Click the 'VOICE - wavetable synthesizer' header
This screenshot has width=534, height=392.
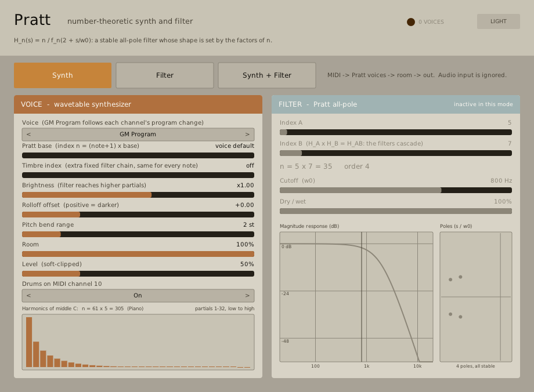(x=138, y=104)
